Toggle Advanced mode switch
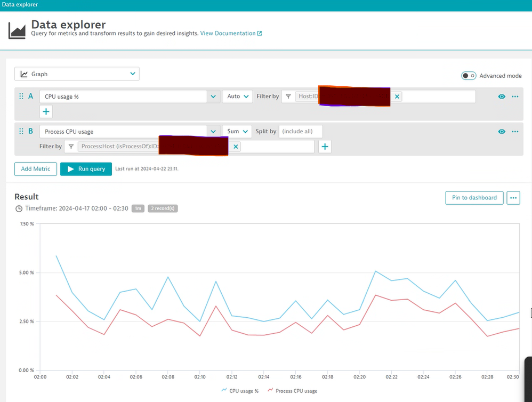The height and width of the screenshot is (402, 532). pos(469,76)
